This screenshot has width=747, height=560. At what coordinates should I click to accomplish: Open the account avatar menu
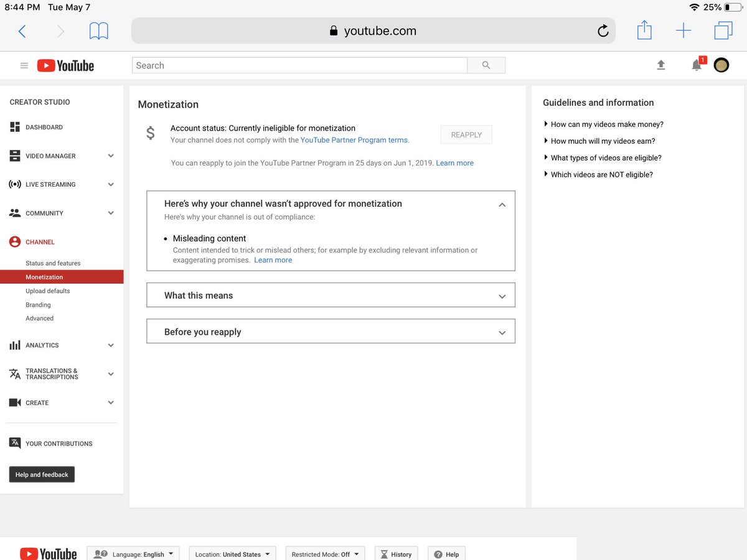[721, 65]
